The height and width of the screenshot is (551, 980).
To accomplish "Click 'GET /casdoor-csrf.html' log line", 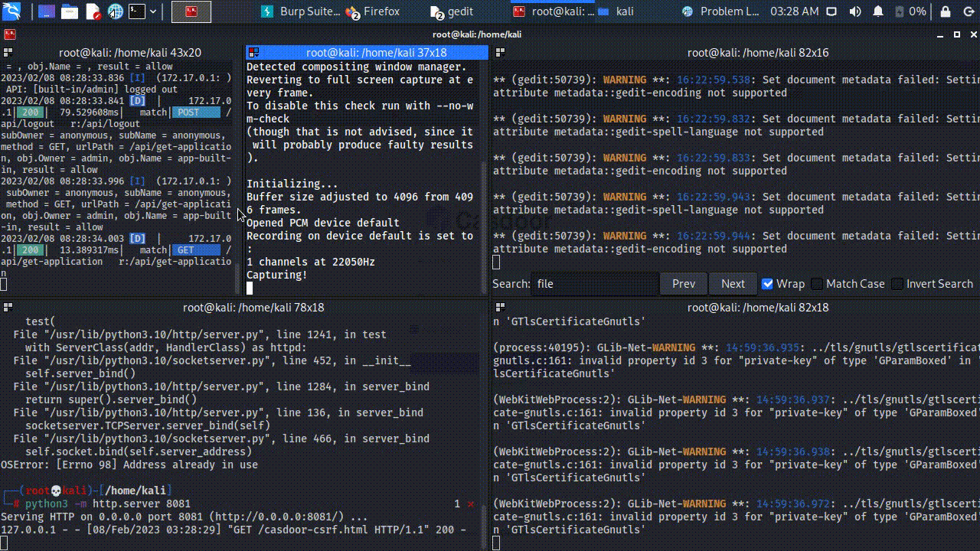I will (234, 530).
